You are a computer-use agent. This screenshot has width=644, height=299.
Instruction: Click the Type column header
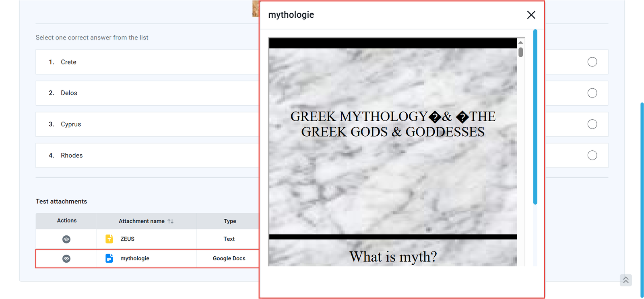pos(230,221)
